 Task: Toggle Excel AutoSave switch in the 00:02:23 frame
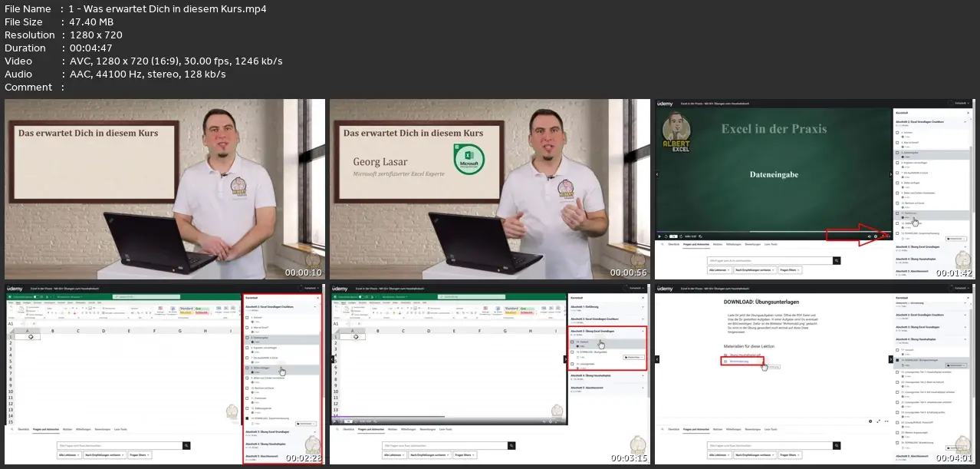(x=36, y=297)
